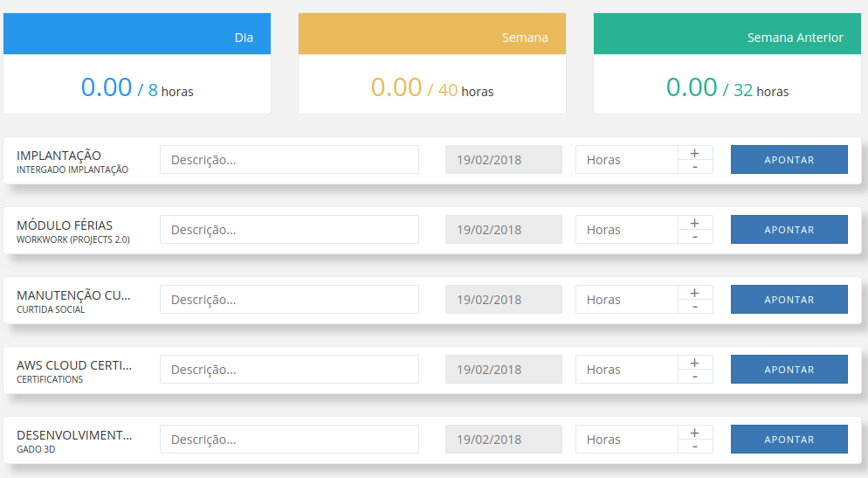Click the IMPLANTAÇÃO task title
Screen dimensions: 868x478
(59, 155)
